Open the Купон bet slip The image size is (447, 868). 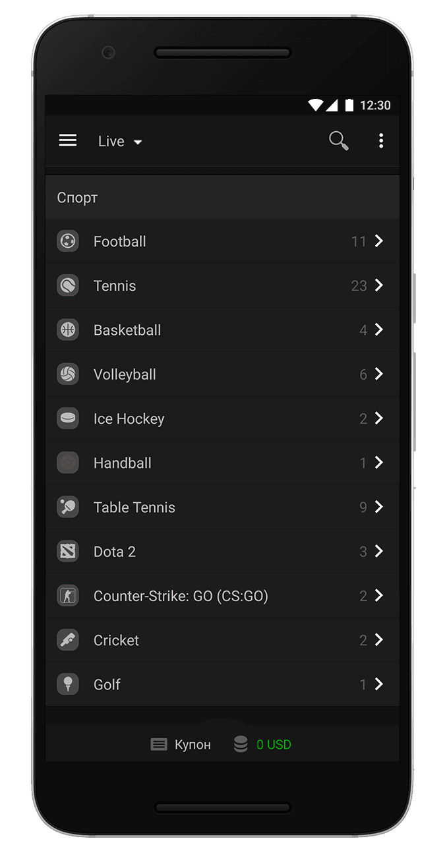[x=181, y=745]
